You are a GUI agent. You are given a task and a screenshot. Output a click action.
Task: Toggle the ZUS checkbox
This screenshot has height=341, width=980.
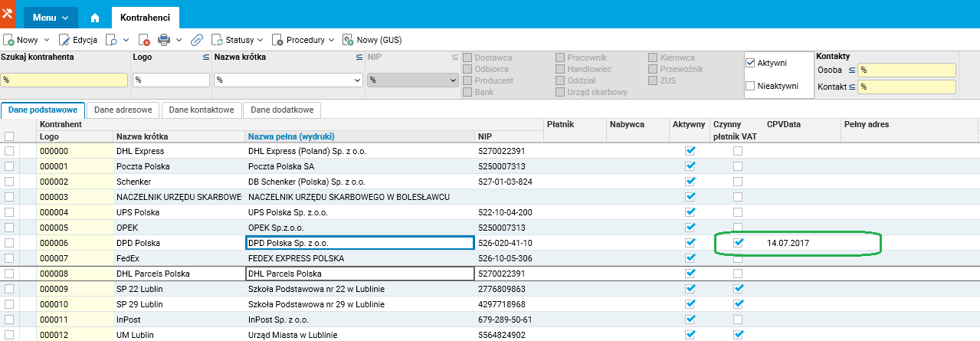point(653,80)
